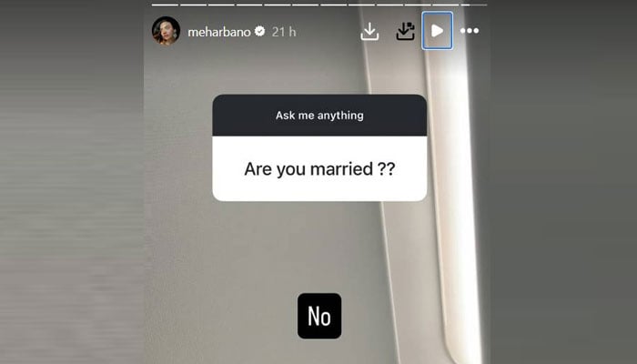Click the blurred background left of the story

click(x=72, y=183)
